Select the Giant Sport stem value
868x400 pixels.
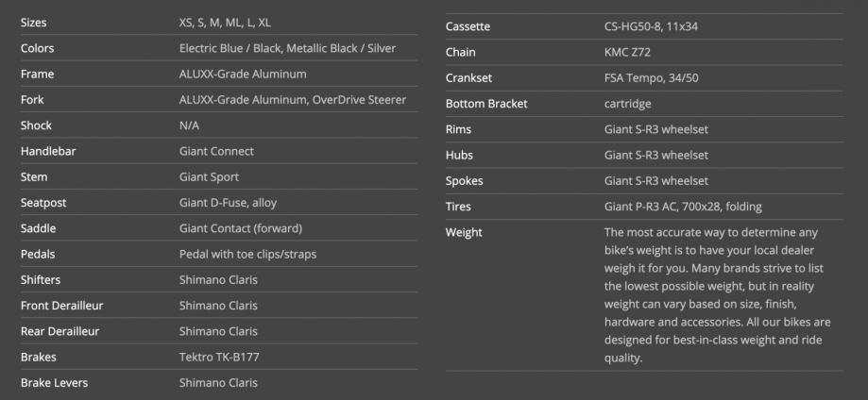[209, 176]
